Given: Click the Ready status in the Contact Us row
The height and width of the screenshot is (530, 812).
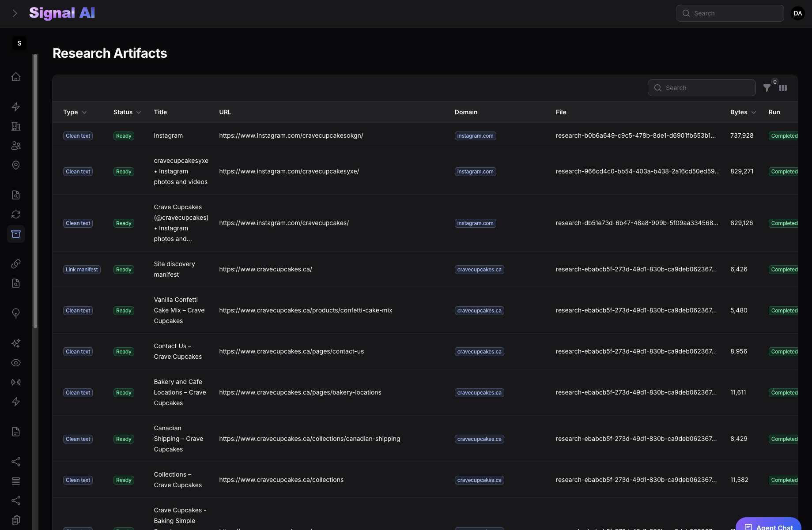Looking at the screenshot, I should (124, 352).
